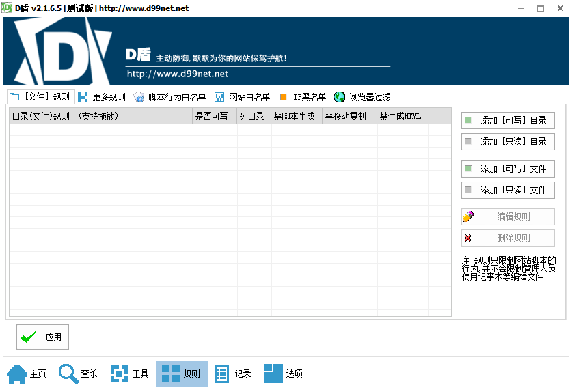Click the pencil icon on 编辑规则
The image size is (572, 392).
468,216
